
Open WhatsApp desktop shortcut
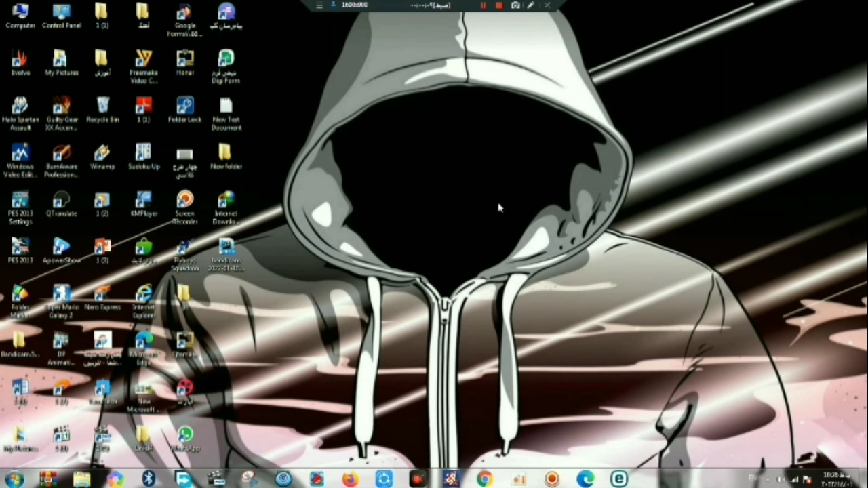point(184,436)
